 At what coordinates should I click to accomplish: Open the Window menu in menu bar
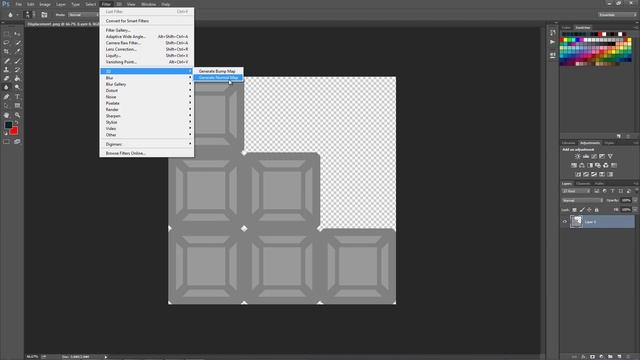tap(149, 4)
